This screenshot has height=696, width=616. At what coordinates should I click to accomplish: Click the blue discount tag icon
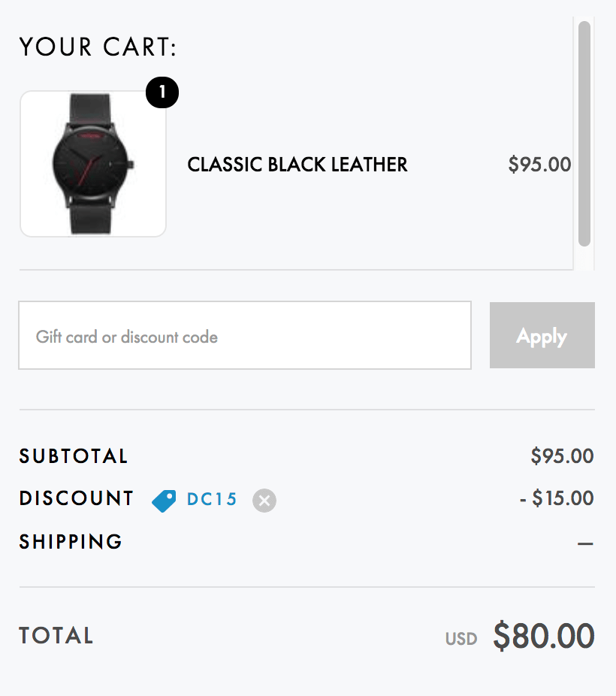tap(164, 501)
